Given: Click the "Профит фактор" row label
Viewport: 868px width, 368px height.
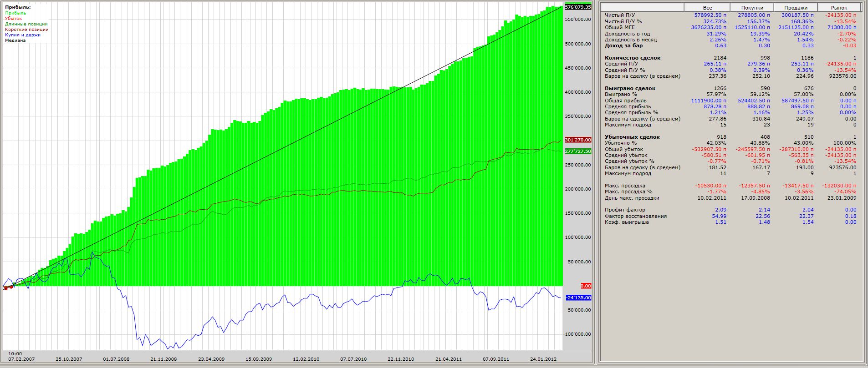Looking at the screenshot, I should click(625, 210).
